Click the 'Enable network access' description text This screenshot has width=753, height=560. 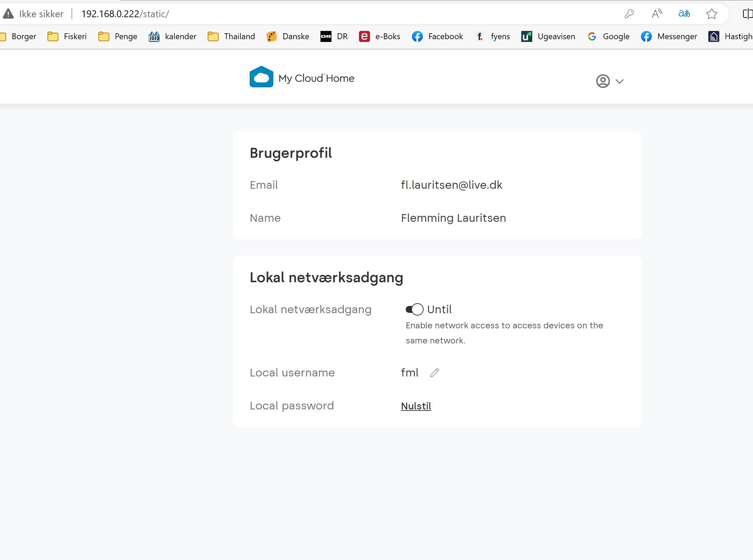504,333
